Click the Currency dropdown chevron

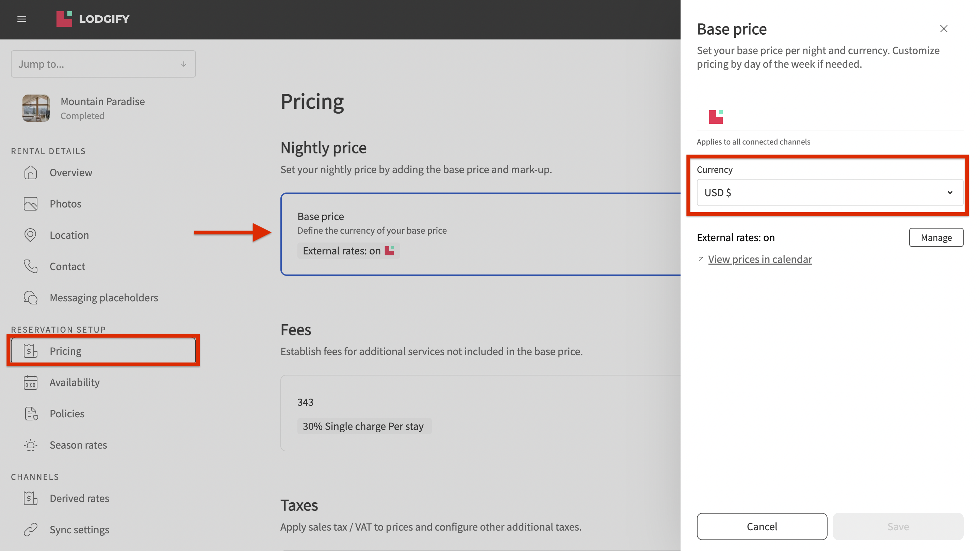[950, 193]
